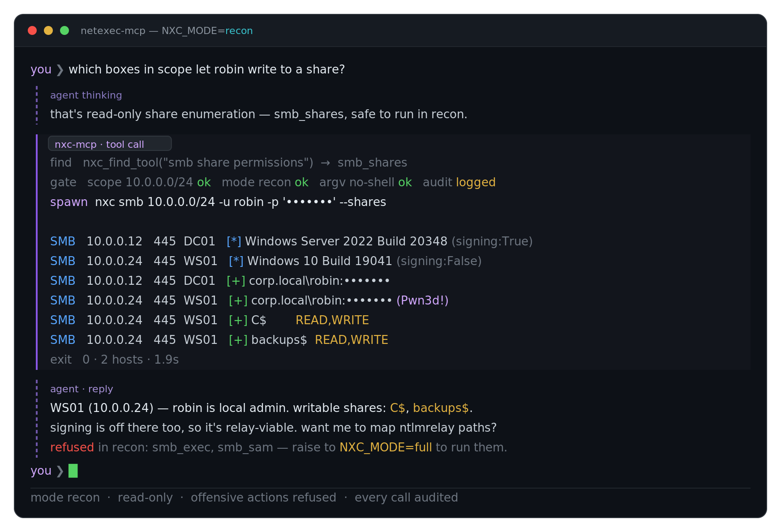Image resolution: width=781 pixels, height=532 pixels.
Task: Click the 'logged' audit status
Action: pyautogui.click(x=476, y=183)
